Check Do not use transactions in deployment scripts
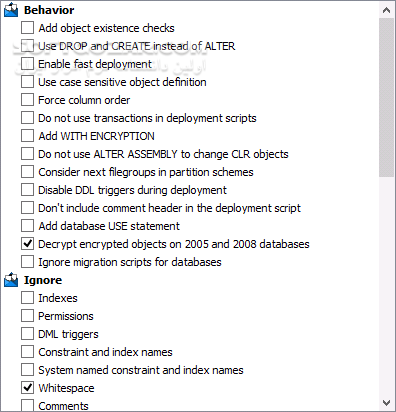 (27, 118)
